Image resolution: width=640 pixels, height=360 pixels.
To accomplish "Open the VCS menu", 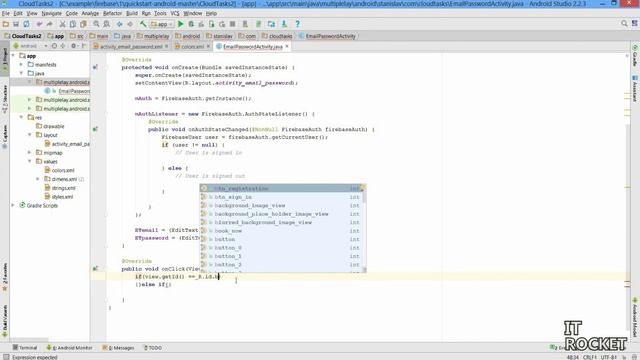I will (175, 13).
